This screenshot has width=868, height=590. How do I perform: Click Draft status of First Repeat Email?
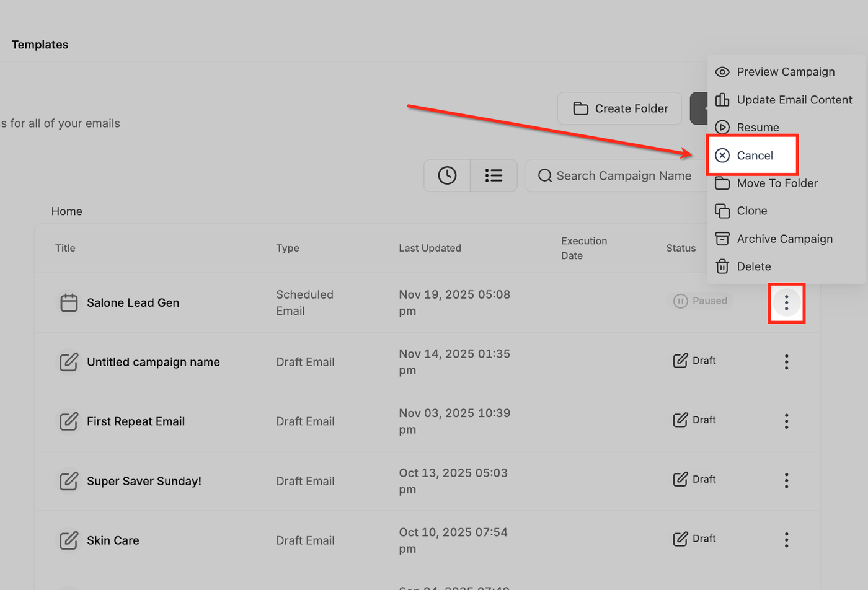694,420
